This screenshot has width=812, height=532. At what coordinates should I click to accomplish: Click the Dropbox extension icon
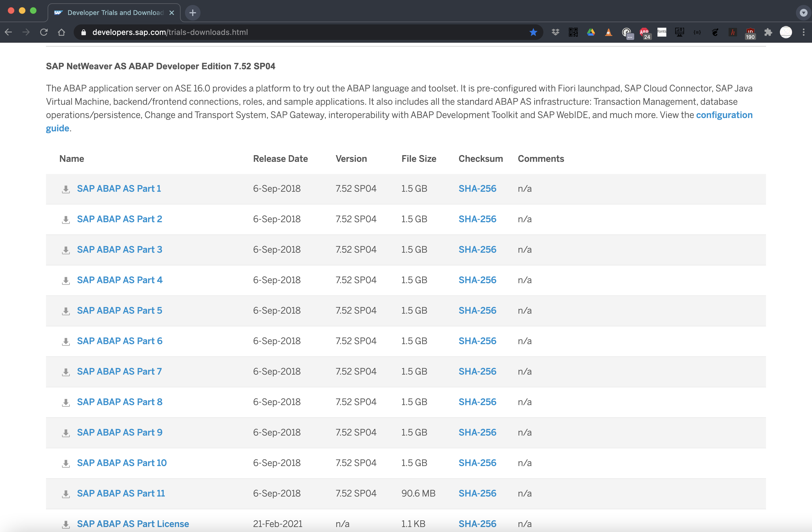pos(556,32)
